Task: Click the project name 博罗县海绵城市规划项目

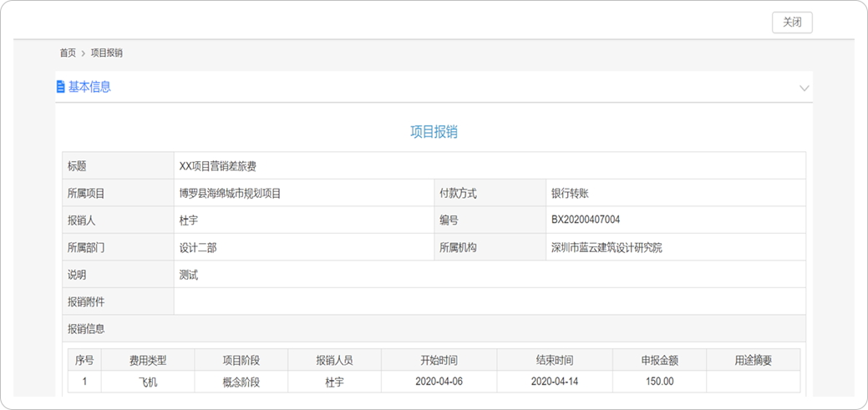Action: (x=230, y=193)
